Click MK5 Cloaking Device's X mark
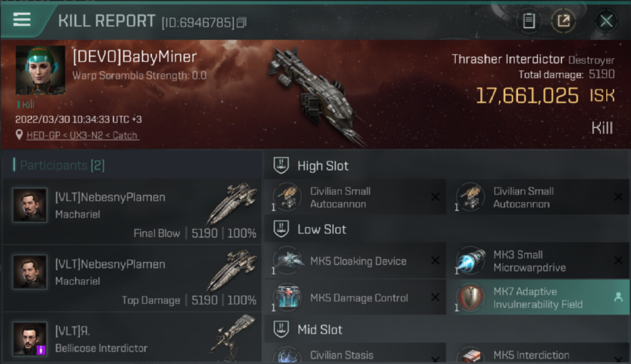Viewport: 631px width, 364px height. coord(435,261)
